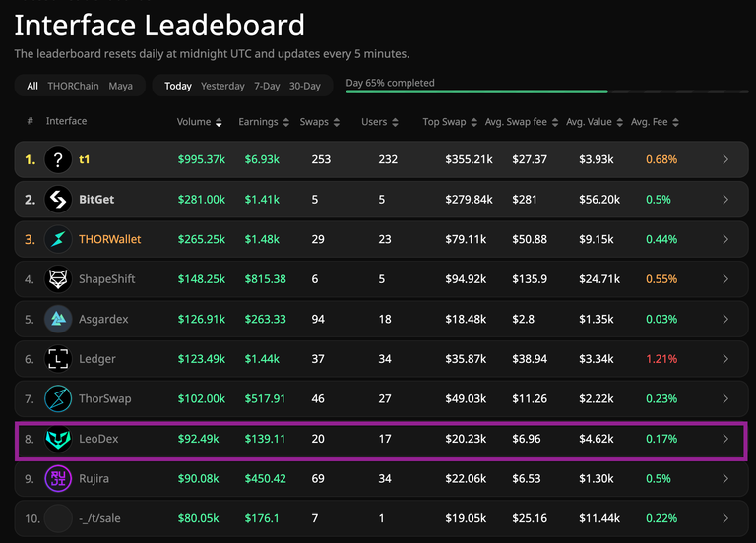Sort by Volume column arrows
The height and width of the screenshot is (543, 756).
pyautogui.click(x=219, y=122)
